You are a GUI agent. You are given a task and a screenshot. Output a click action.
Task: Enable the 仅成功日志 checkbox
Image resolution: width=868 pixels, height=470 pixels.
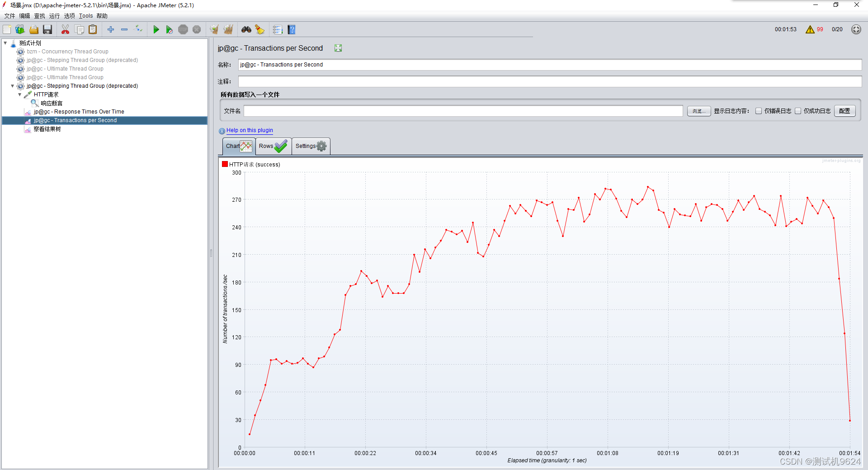click(x=798, y=111)
